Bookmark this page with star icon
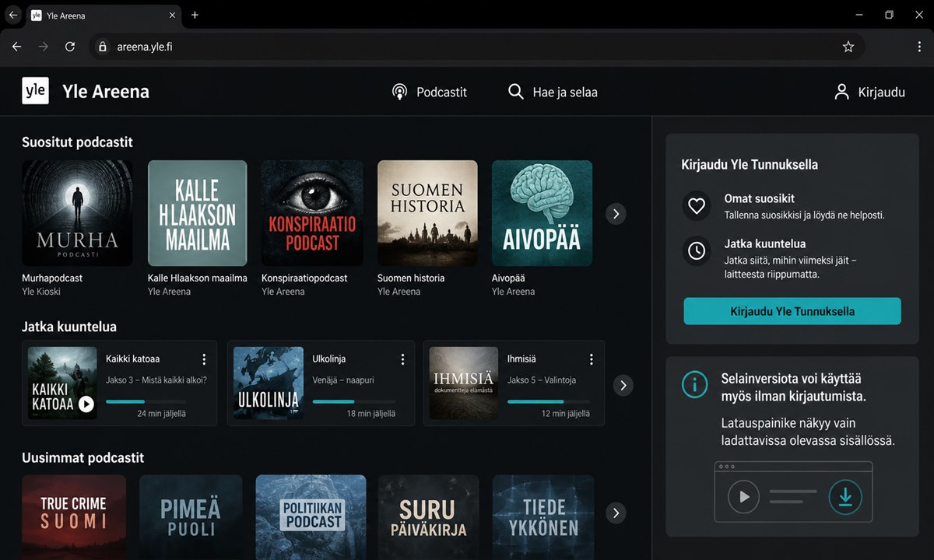The height and width of the screenshot is (560, 934). click(848, 47)
